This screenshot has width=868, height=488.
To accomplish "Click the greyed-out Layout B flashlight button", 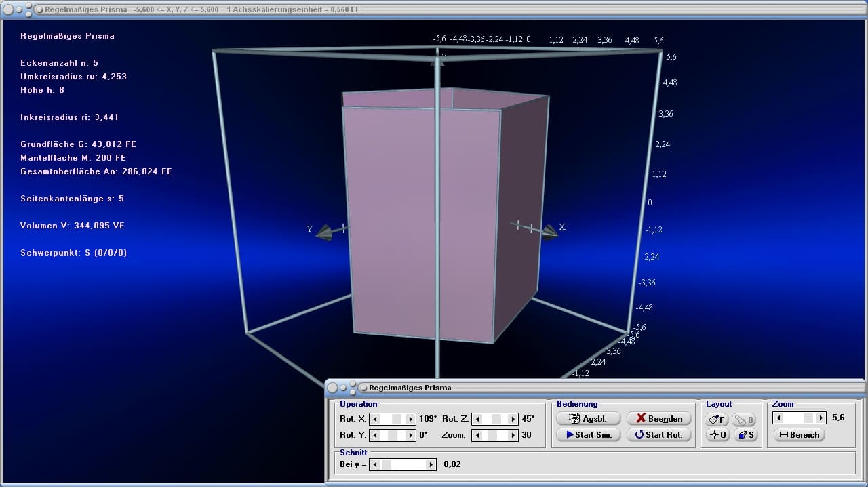I will (x=745, y=420).
